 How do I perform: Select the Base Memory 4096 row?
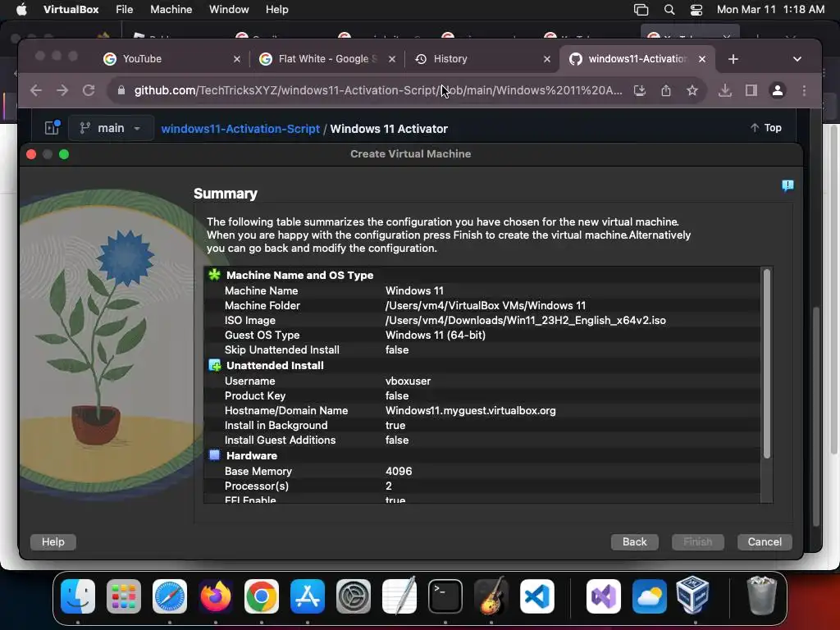pos(482,471)
